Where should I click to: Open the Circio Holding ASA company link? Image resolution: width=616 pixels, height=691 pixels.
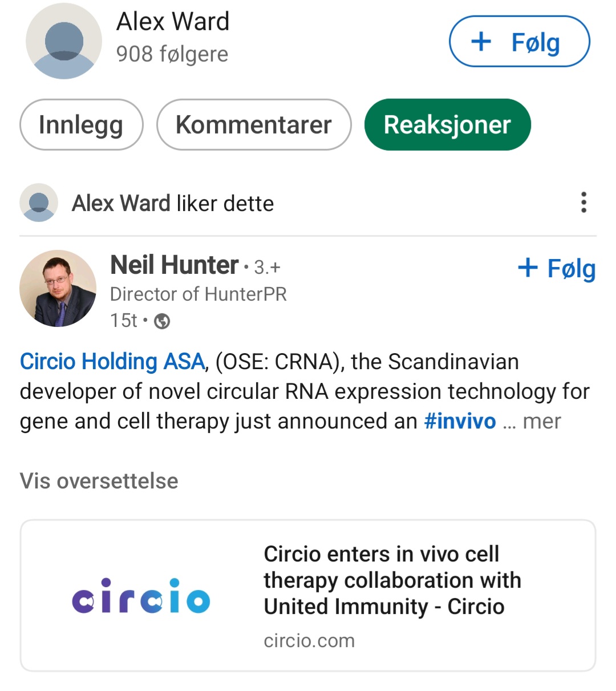pyautogui.click(x=112, y=362)
